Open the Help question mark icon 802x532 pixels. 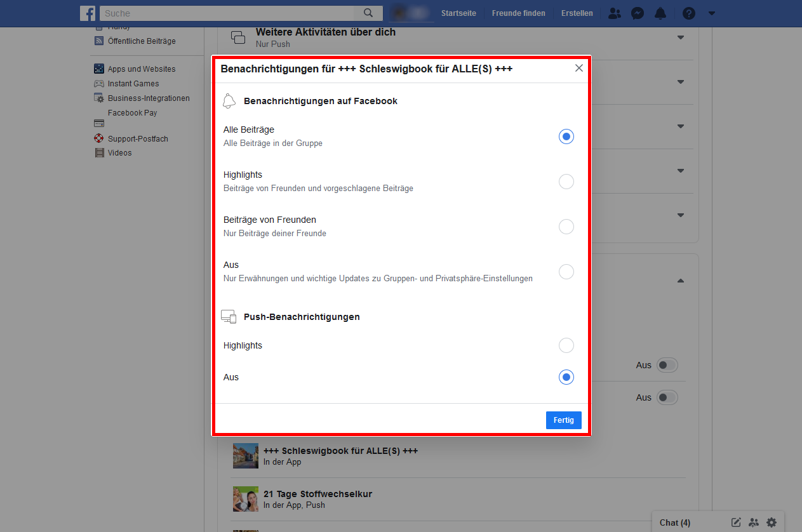point(688,13)
